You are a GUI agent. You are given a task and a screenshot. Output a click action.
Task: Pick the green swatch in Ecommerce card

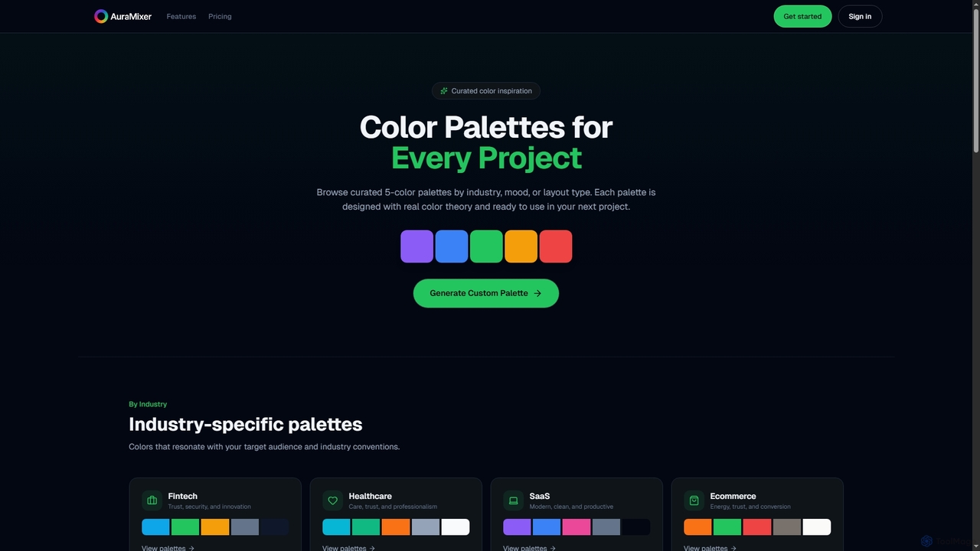click(727, 527)
